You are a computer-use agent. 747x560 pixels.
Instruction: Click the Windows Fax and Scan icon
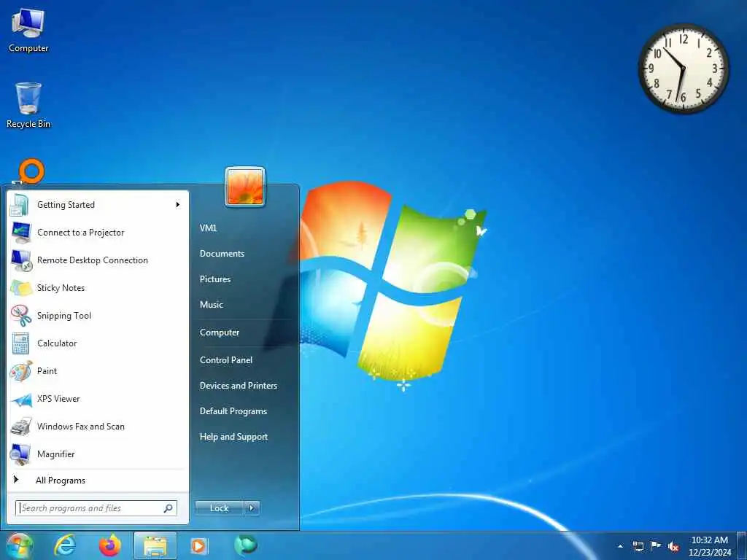(20, 427)
